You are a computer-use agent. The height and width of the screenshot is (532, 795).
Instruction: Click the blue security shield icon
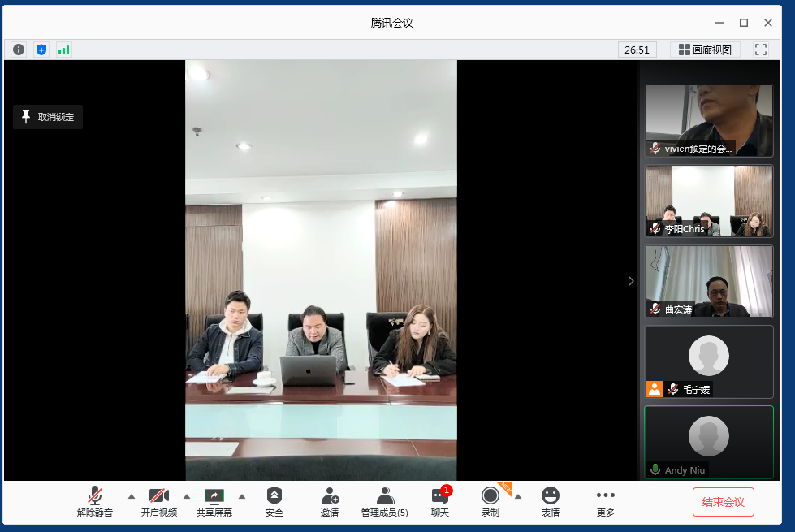click(41, 50)
